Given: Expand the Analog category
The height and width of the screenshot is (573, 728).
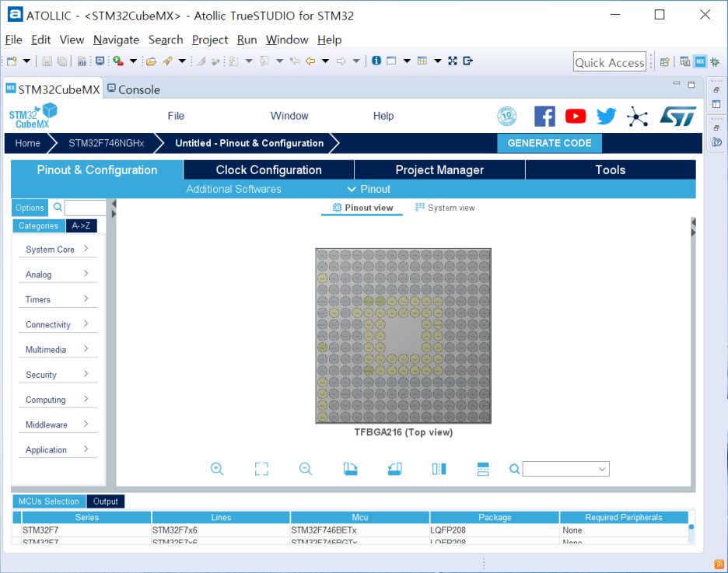Looking at the screenshot, I should [x=58, y=274].
